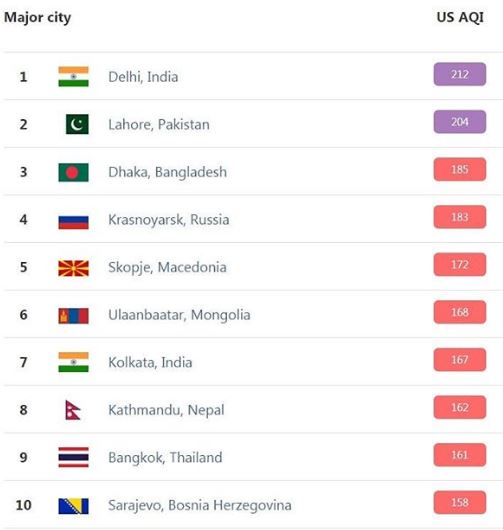Click the India flag beside Delhi
The width and height of the screenshot is (503, 530).
tap(73, 76)
